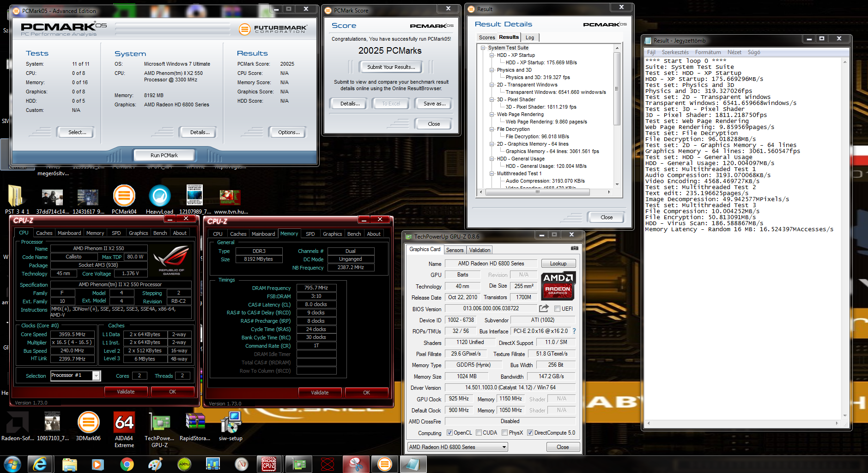
Task: Click Submit Your Results button
Action: click(x=391, y=67)
